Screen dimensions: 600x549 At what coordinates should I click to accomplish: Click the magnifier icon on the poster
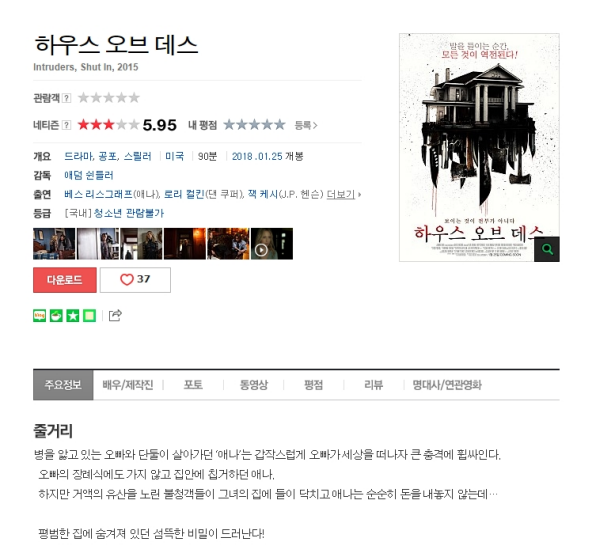point(546,249)
